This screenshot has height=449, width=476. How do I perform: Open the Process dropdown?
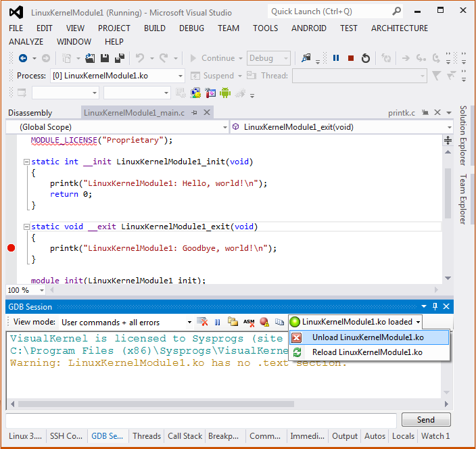click(x=180, y=76)
